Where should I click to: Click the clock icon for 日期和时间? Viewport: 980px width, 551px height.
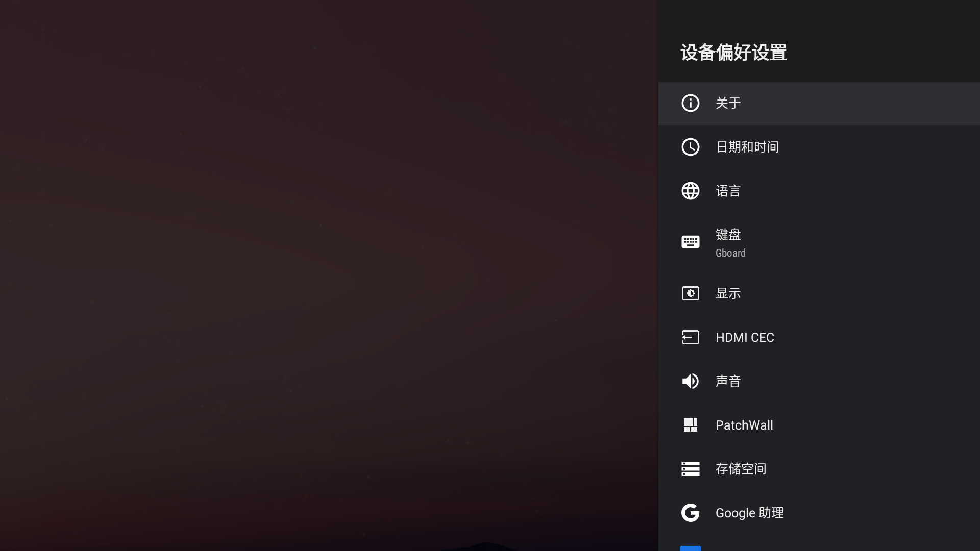coord(690,147)
